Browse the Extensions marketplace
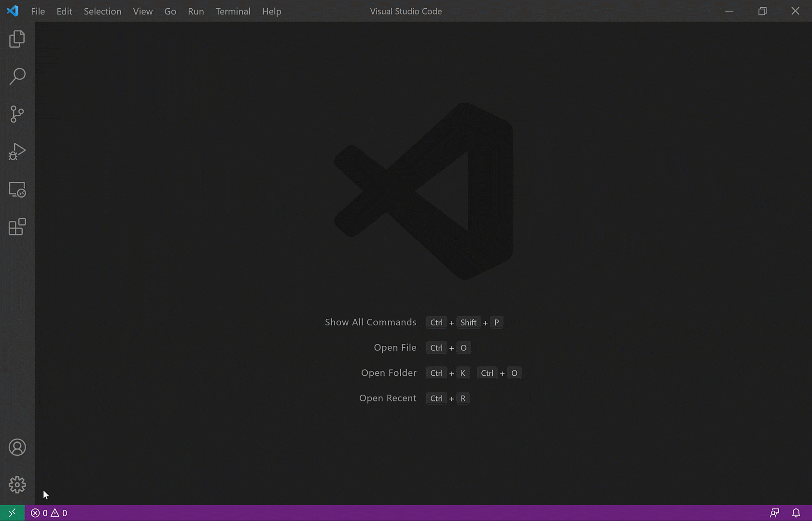Viewport: 812px width, 521px height. pos(17,227)
